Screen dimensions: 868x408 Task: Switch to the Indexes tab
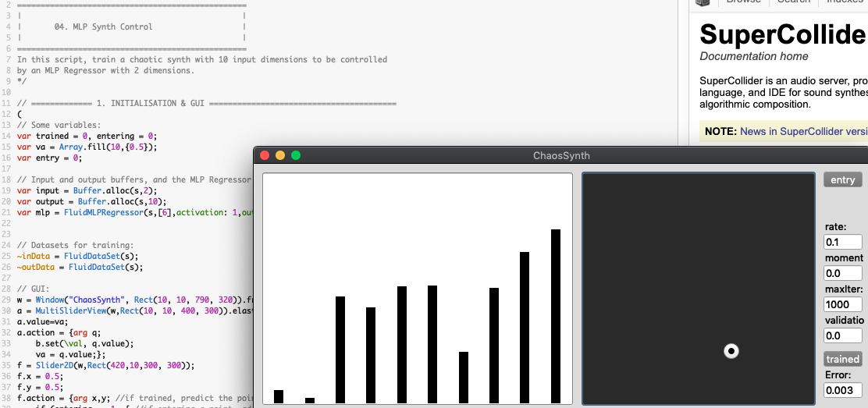[x=844, y=2]
